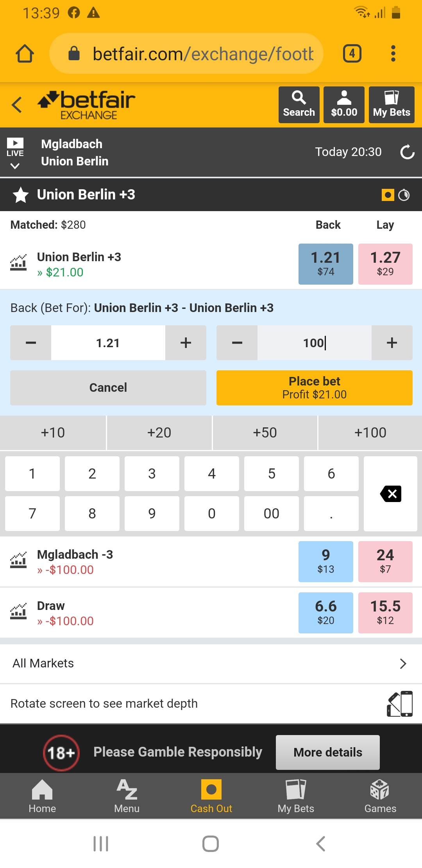Toggle the in-play clock icon

(404, 195)
